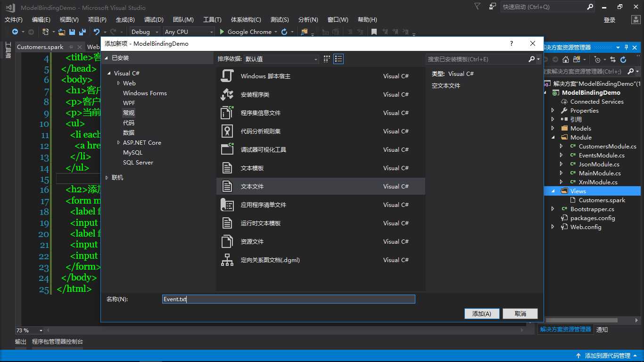Click the 名称 input field with Event.txt

(289, 299)
